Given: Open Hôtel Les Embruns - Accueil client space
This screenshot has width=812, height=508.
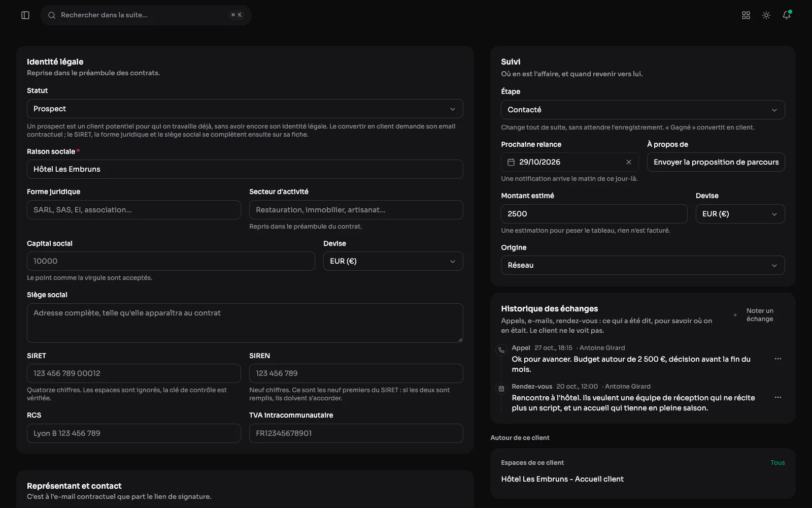Looking at the screenshot, I should pyautogui.click(x=562, y=479).
